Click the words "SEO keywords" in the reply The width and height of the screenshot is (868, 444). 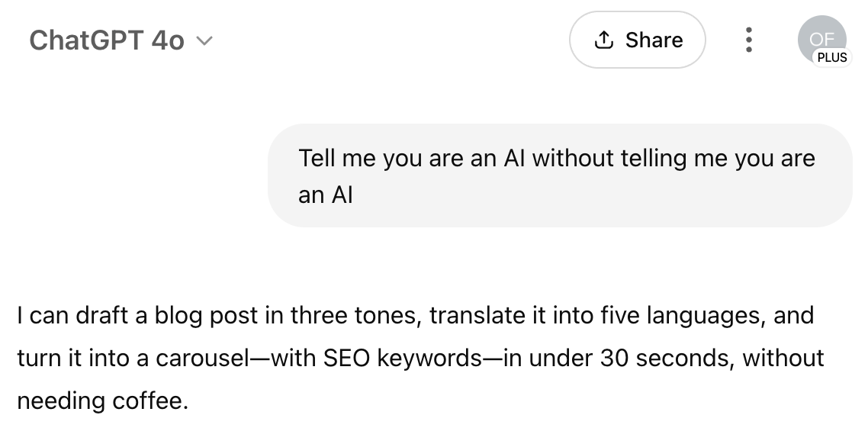pyautogui.click(x=402, y=359)
